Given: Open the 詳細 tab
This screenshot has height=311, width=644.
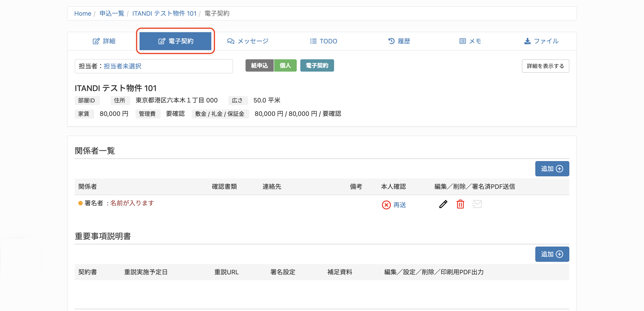Looking at the screenshot, I should point(104,41).
